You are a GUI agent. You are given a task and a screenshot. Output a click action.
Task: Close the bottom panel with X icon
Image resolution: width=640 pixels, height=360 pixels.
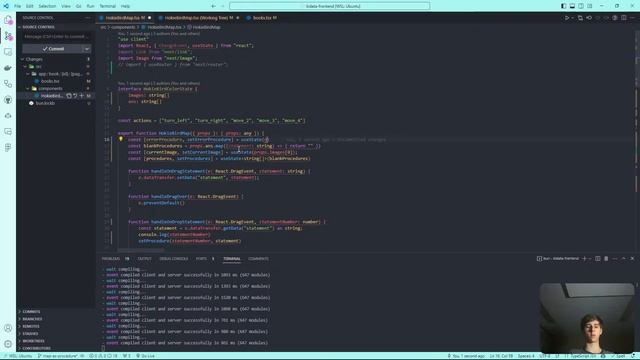tap(632, 259)
